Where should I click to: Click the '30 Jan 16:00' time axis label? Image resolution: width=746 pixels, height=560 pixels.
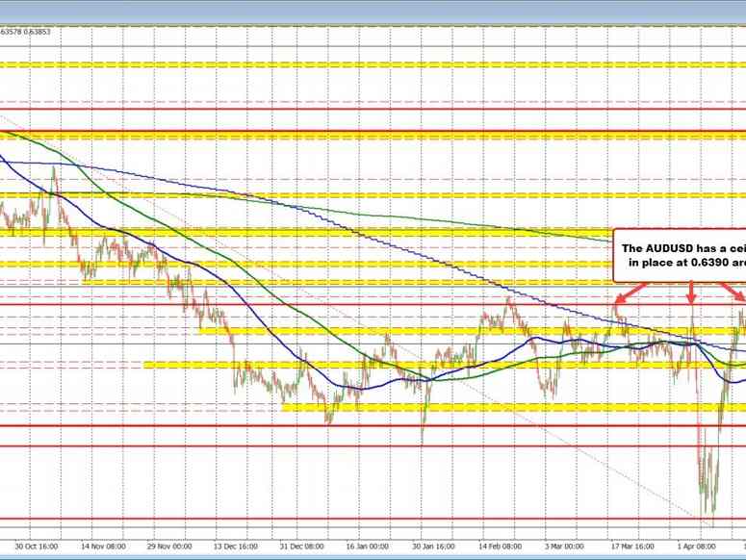coord(433,547)
